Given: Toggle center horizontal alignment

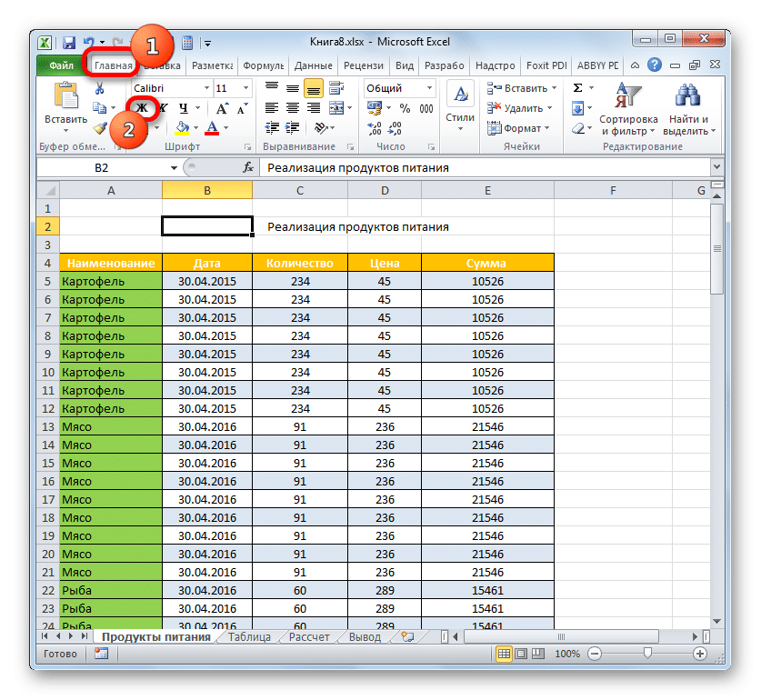Looking at the screenshot, I should tap(291, 108).
